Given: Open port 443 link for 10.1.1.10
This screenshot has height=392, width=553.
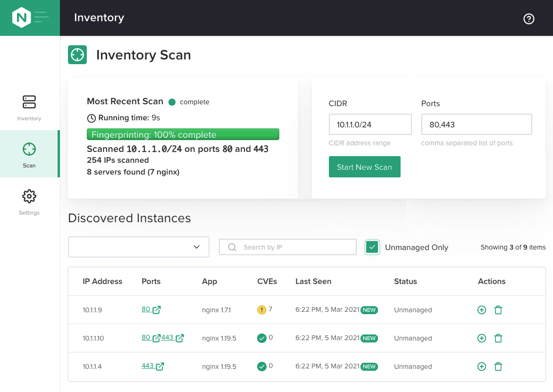Looking at the screenshot, I should pyautogui.click(x=167, y=338).
